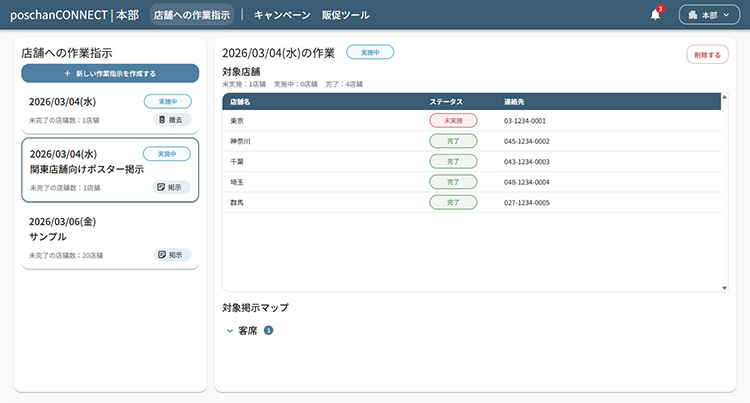This screenshot has height=403, width=750.
Task: Open the 本部 account dropdown
Action: point(709,15)
